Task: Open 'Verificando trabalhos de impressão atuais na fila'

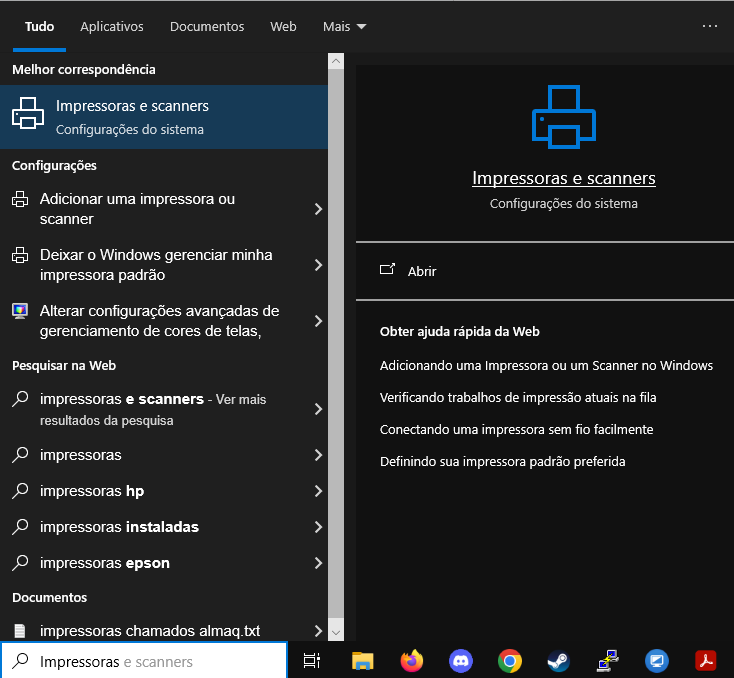Action: pyautogui.click(x=518, y=397)
